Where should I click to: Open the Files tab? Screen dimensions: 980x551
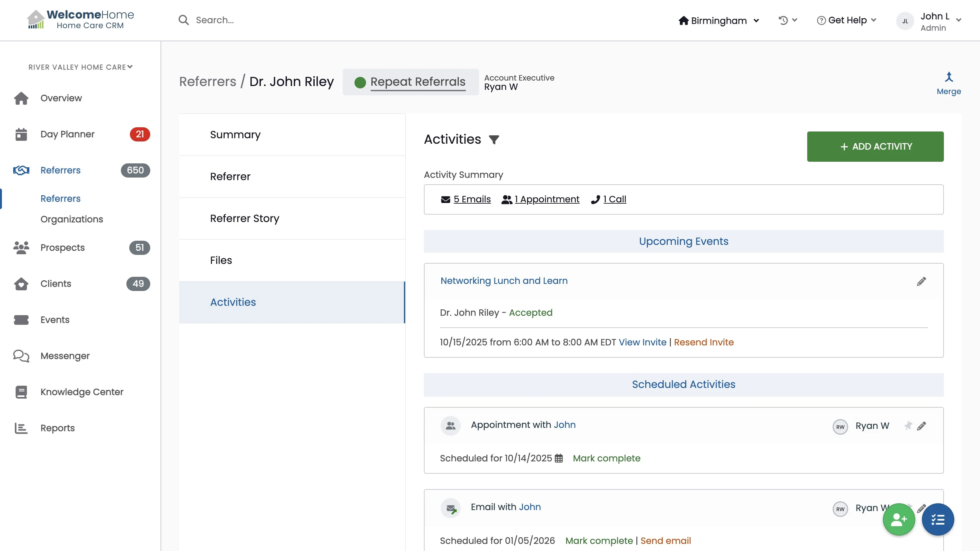coord(221,260)
